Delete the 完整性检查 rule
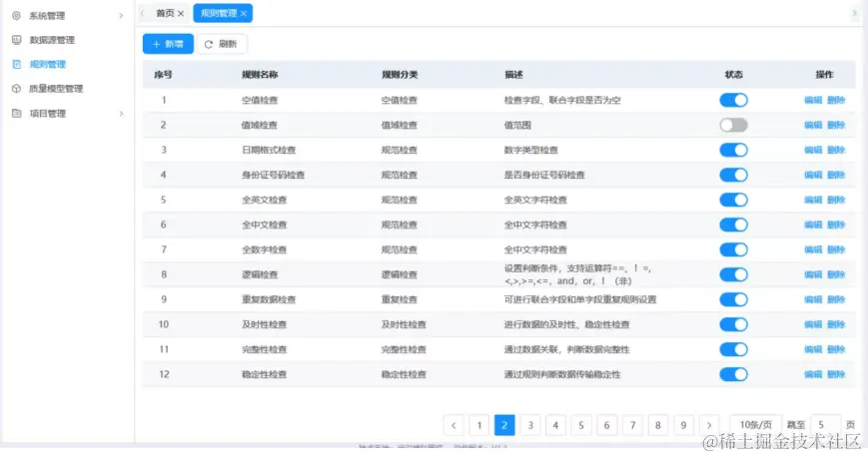868x458 pixels. pyautogui.click(x=836, y=349)
